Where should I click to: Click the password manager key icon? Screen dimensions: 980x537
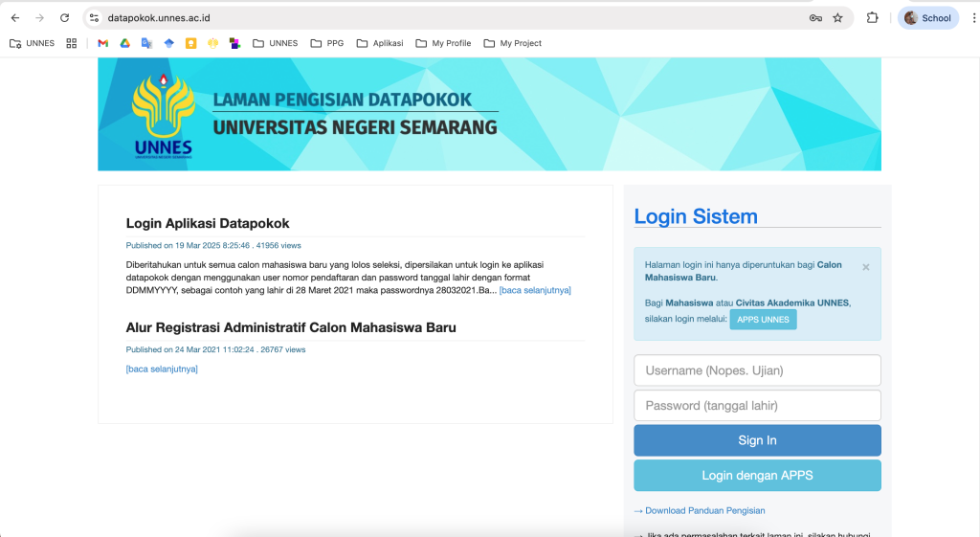point(815,18)
